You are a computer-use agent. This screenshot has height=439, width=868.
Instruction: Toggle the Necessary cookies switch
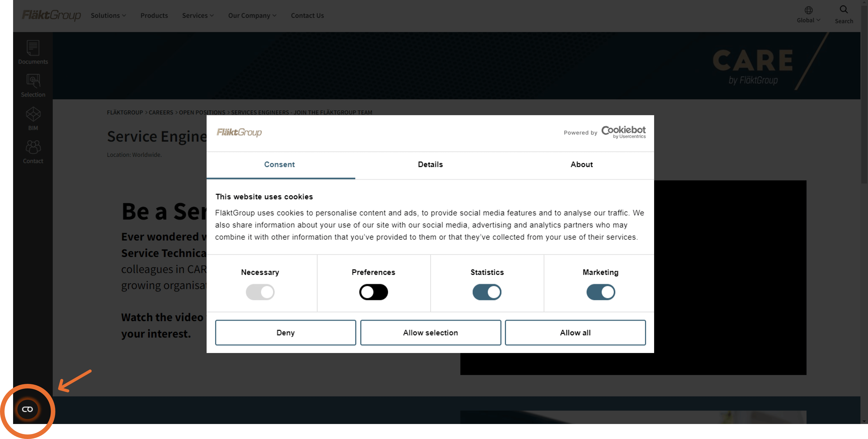click(260, 292)
